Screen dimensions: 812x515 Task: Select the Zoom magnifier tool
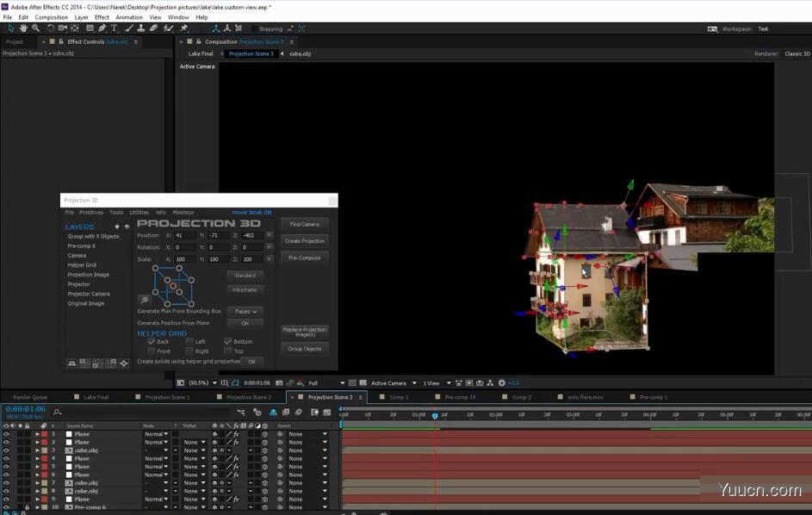(x=35, y=28)
